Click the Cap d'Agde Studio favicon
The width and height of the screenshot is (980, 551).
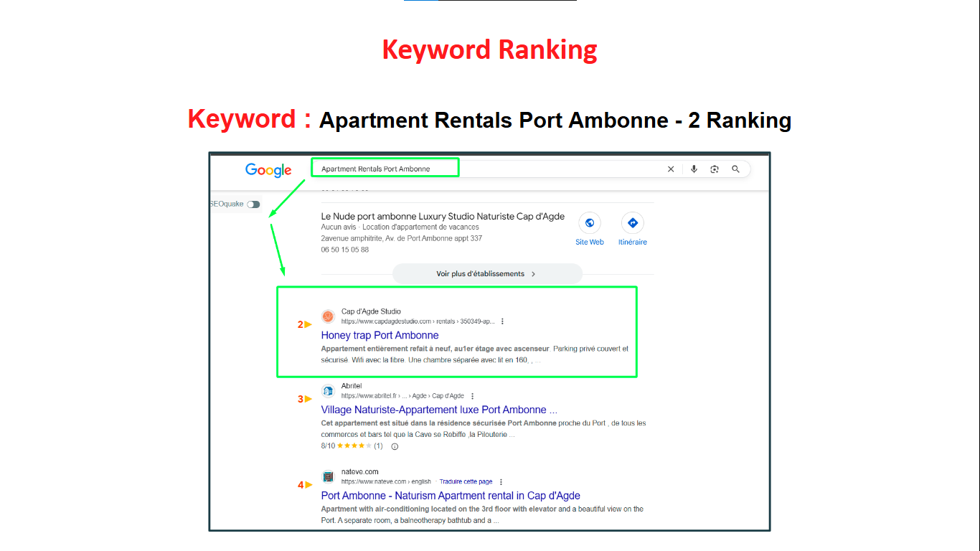tap(328, 316)
